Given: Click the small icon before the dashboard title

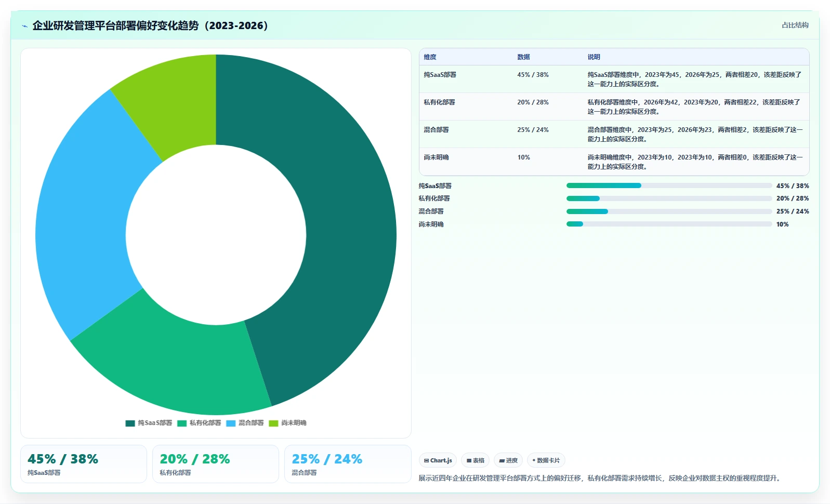Looking at the screenshot, I should coord(24,26).
